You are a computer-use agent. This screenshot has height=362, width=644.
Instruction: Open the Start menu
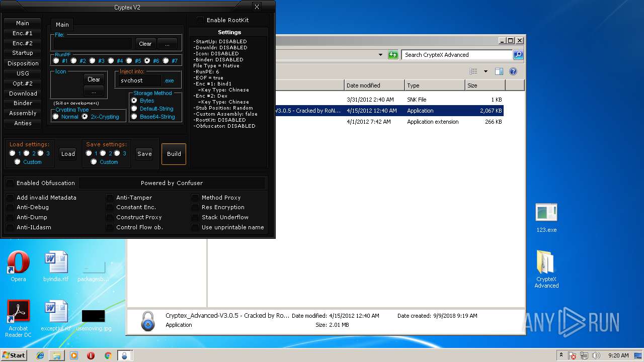[x=14, y=355]
